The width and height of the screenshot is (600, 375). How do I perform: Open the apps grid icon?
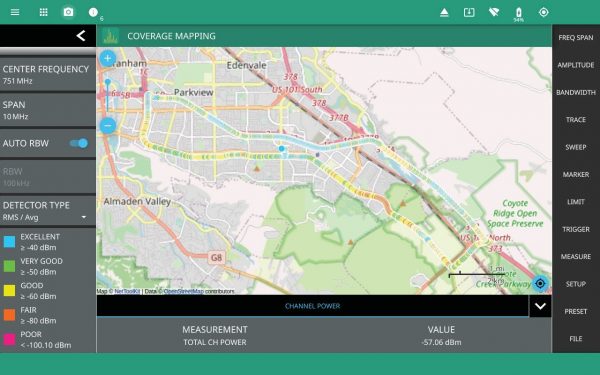coord(44,12)
